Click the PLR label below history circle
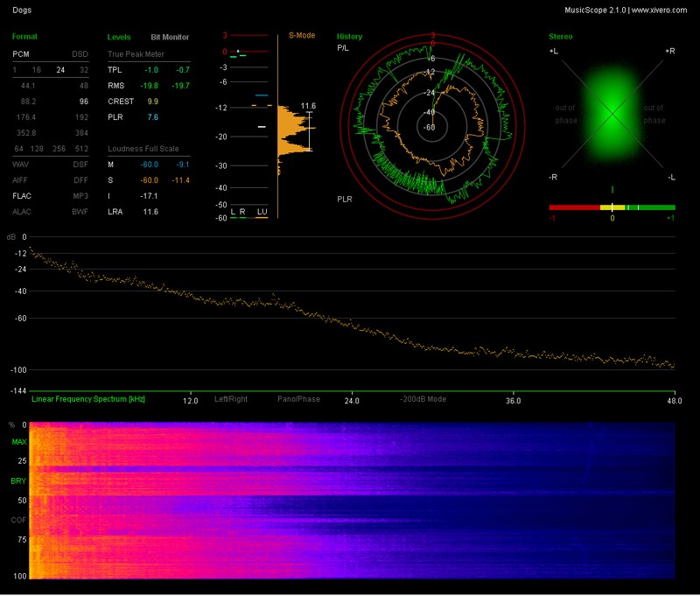 coord(345,200)
